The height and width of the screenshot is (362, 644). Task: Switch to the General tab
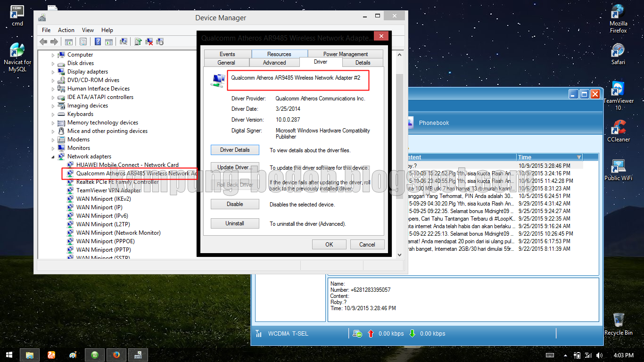click(x=226, y=62)
